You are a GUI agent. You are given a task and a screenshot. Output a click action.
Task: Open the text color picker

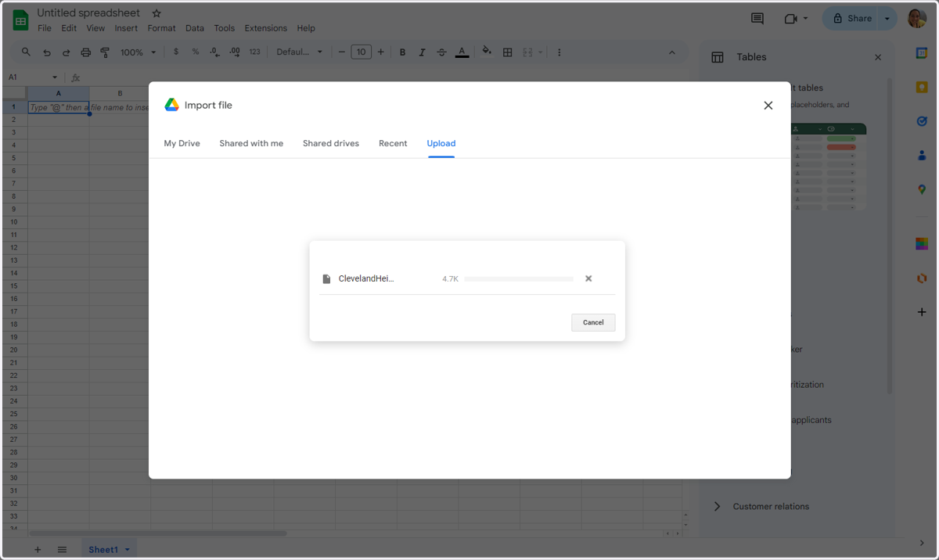[x=462, y=52]
